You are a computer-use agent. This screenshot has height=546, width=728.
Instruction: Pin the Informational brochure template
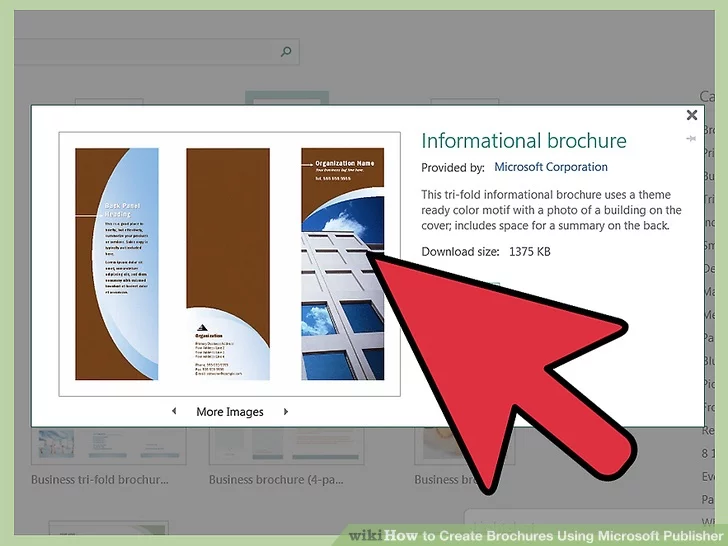(691, 139)
